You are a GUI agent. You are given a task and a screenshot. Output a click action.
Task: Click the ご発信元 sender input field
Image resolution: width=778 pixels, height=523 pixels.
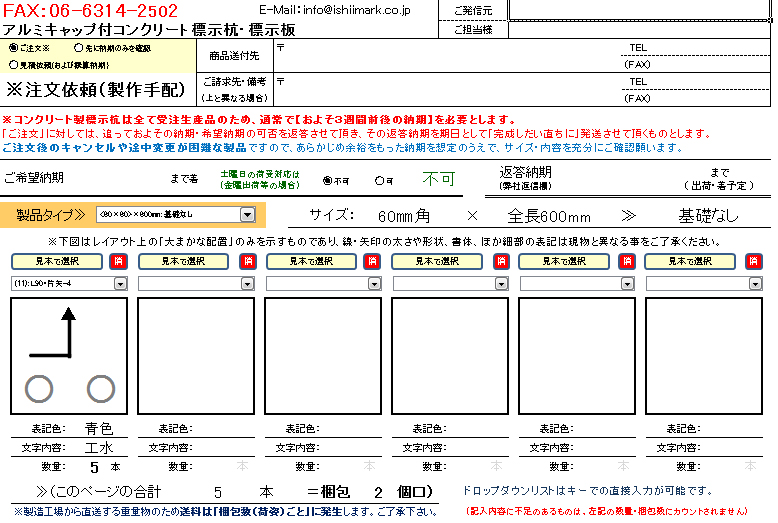click(640, 10)
